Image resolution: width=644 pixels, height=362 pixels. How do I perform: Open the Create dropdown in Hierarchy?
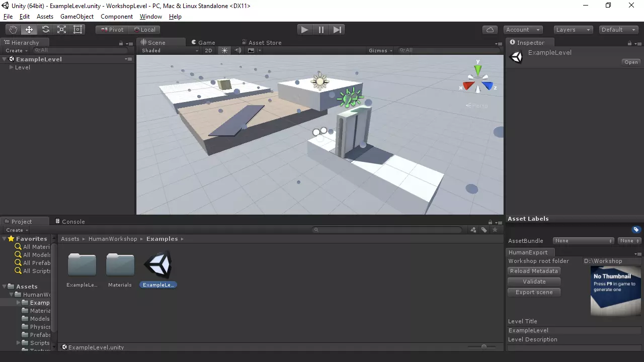pos(16,50)
